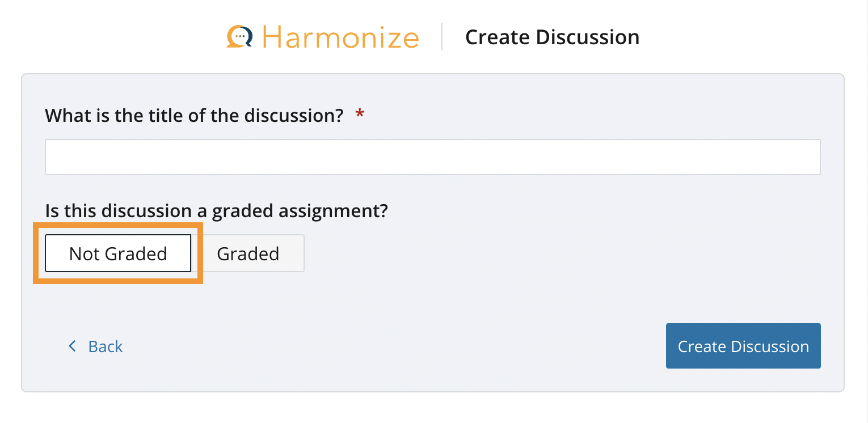Image resolution: width=868 pixels, height=423 pixels.
Task: Click the divider beside Harmonize logo
Action: (442, 37)
